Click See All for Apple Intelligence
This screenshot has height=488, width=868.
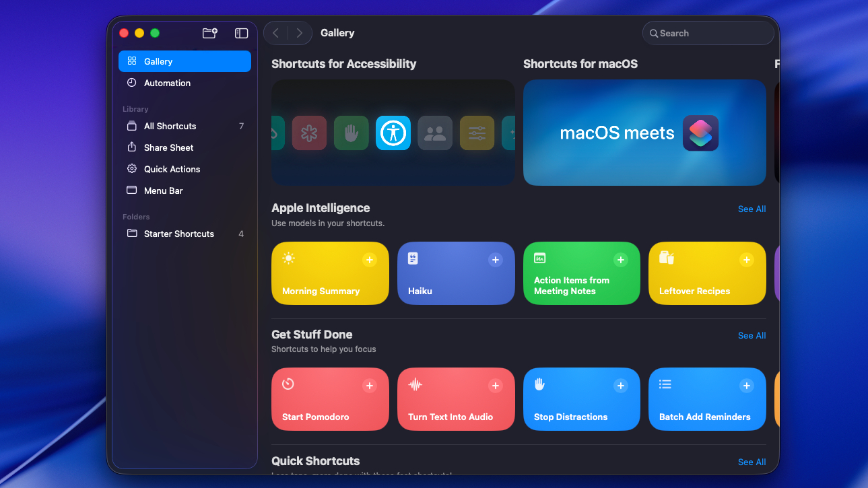pos(752,209)
